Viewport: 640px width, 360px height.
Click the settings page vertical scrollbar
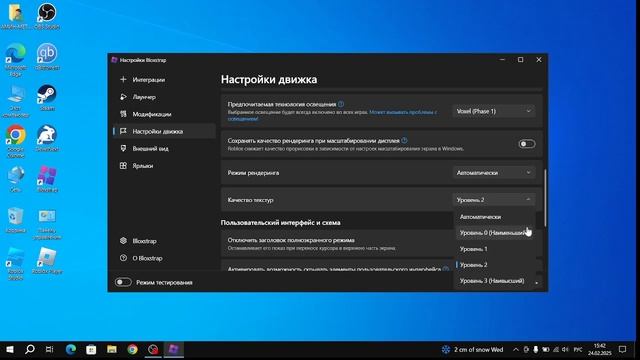pos(545,198)
